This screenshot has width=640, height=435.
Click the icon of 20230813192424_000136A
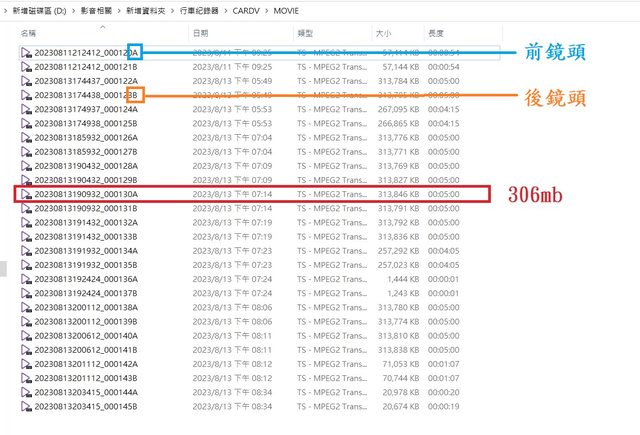click(26, 279)
